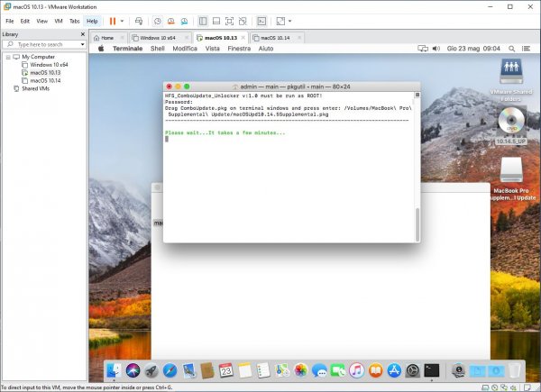Viewport: 541px width, 392px height.
Task: Open the library search filter dropdown arrow
Action: click(x=82, y=43)
